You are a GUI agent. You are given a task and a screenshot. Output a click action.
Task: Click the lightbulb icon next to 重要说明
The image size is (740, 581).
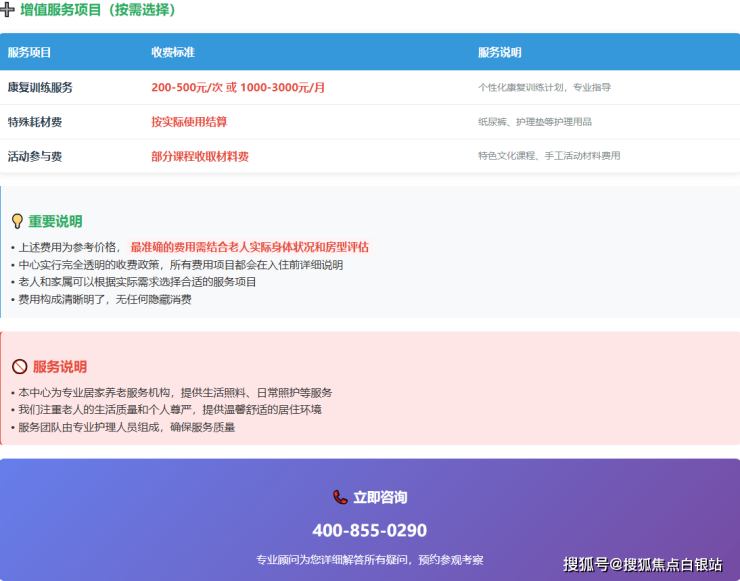[17, 221]
